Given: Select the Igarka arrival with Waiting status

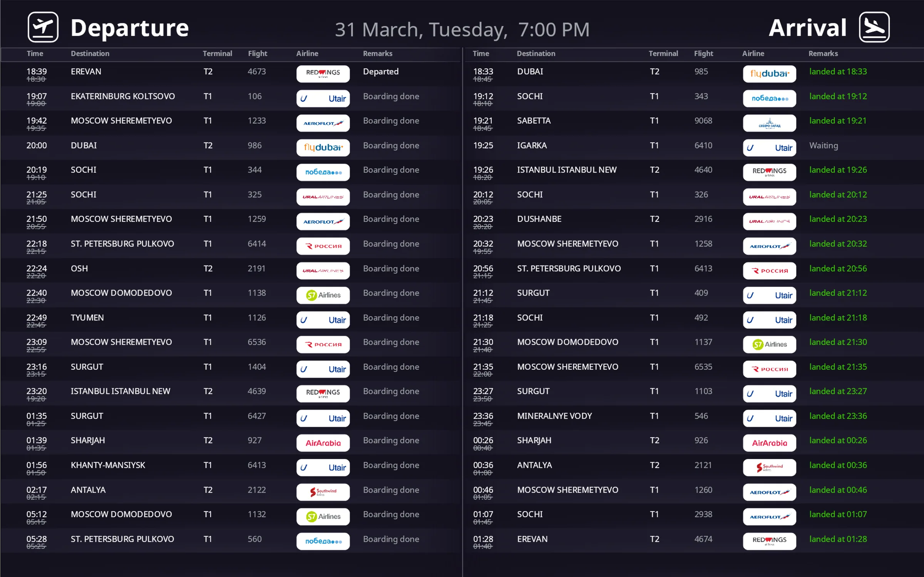Looking at the screenshot, I should (693, 148).
